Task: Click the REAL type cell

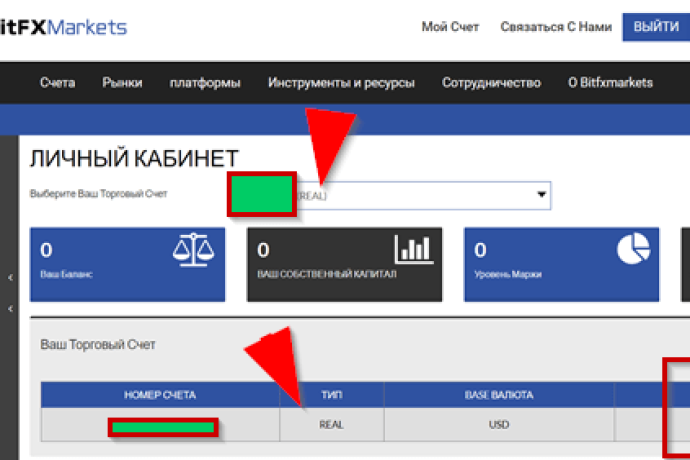Action: pyautogui.click(x=331, y=425)
